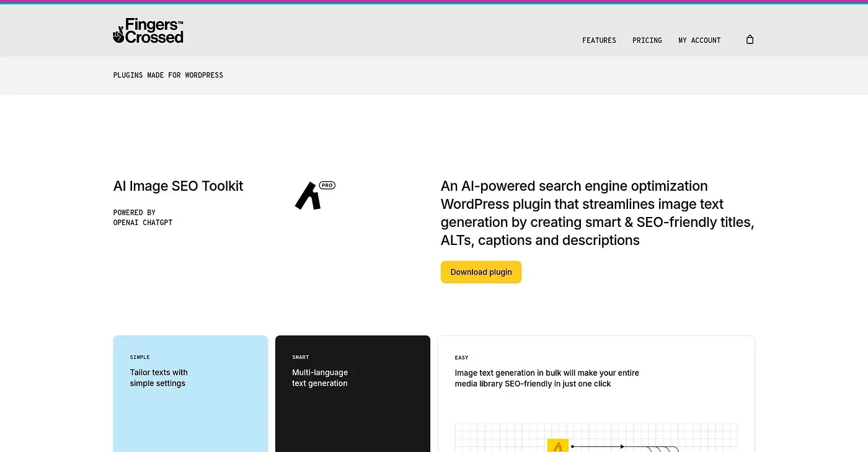
Task: Click the Download plugin button
Action: (x=481, y=272)
